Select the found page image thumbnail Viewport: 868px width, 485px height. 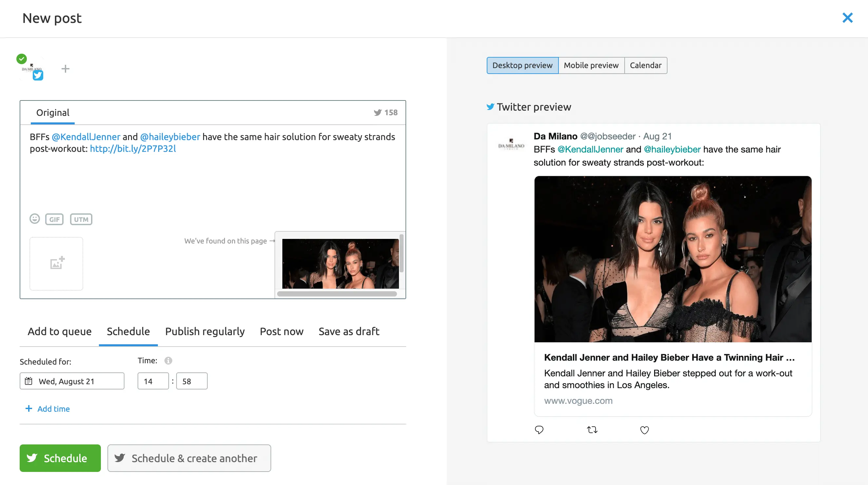click(340, 263)
